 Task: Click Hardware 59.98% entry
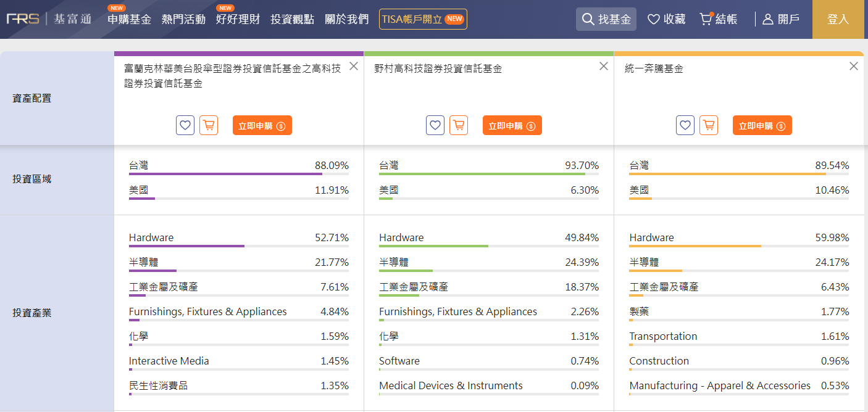coord(739,239)
